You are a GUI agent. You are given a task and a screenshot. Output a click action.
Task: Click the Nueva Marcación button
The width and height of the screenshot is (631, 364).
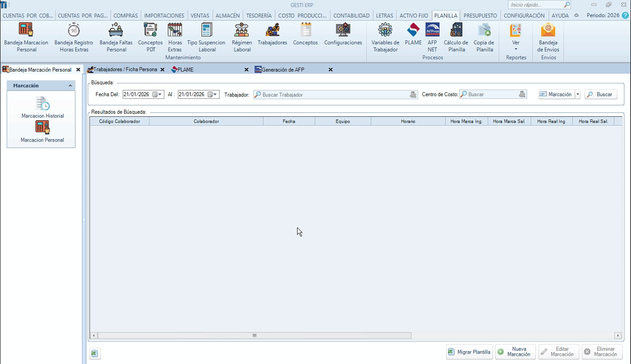pyautogui.click(x=515, y=352)
